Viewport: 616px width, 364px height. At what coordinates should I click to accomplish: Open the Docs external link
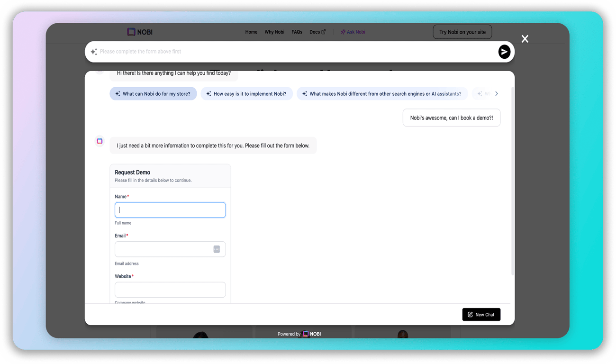(317, 32)
